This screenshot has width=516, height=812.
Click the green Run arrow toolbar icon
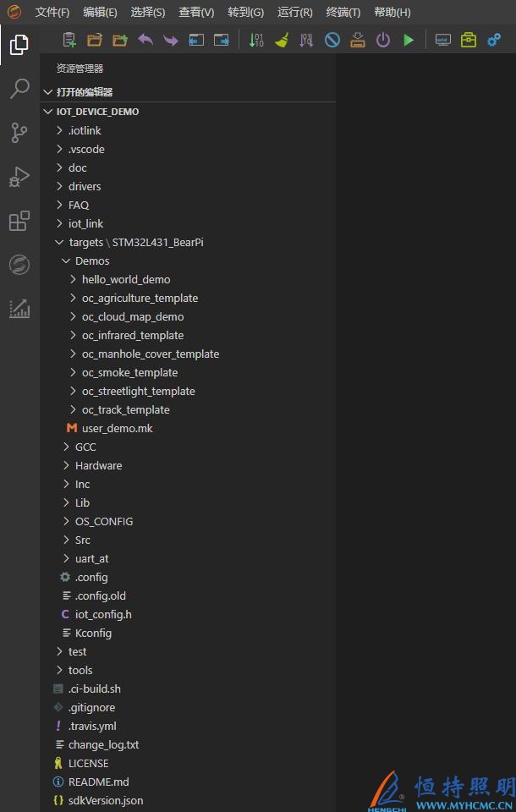(x=409, y=40)
